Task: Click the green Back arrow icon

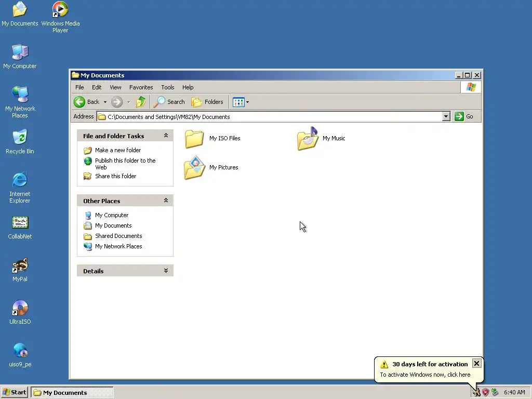Action: [x=79, y=102]
